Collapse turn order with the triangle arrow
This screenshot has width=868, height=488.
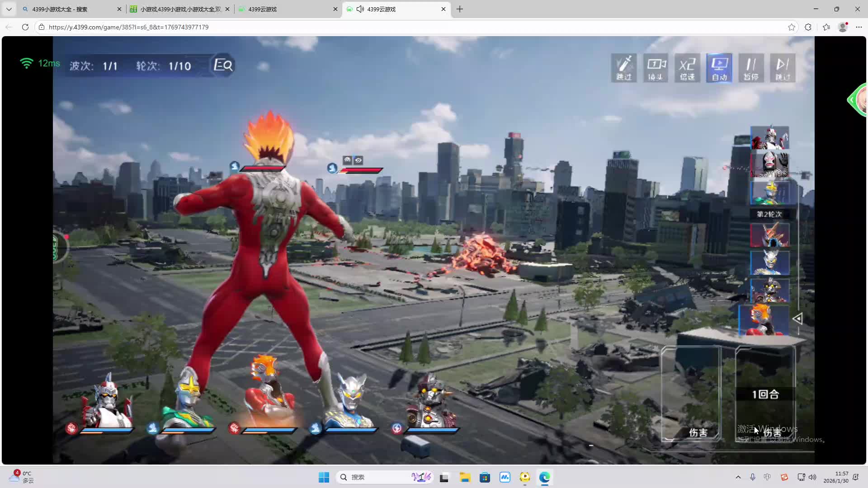(x=797, y=319)
